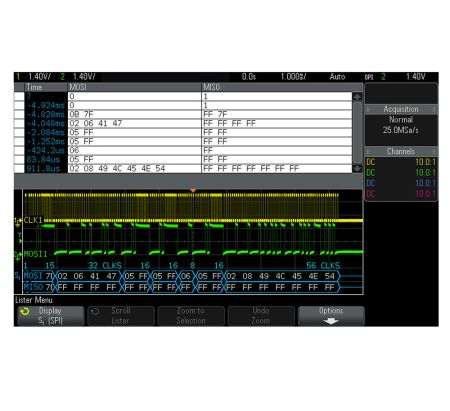450x411 pixels.
Task: Click decoded MOSI byte 54
Action: click(x=330, y=276)
